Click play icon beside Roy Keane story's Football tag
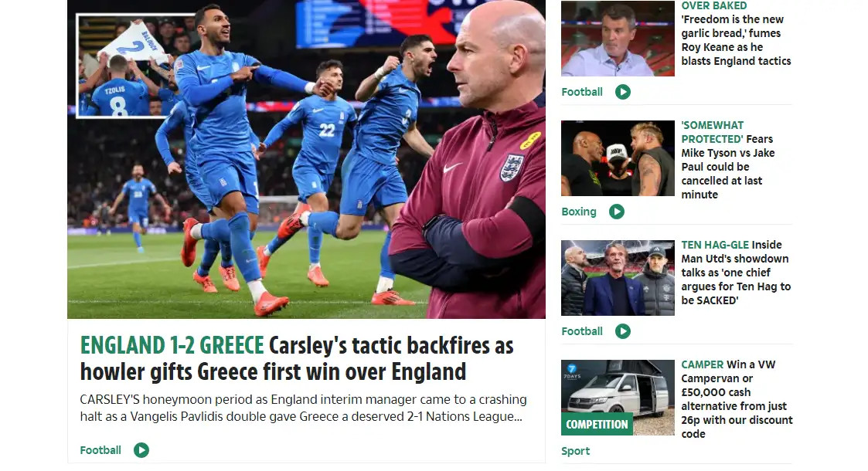This screenshot has width=868, height=471. [623, 92]
